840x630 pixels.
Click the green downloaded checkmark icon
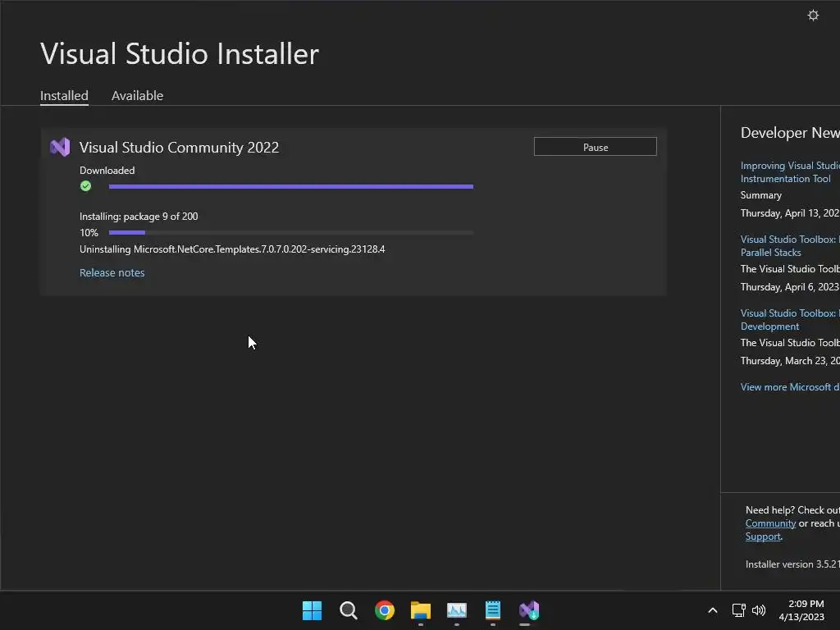coord(85,186)
